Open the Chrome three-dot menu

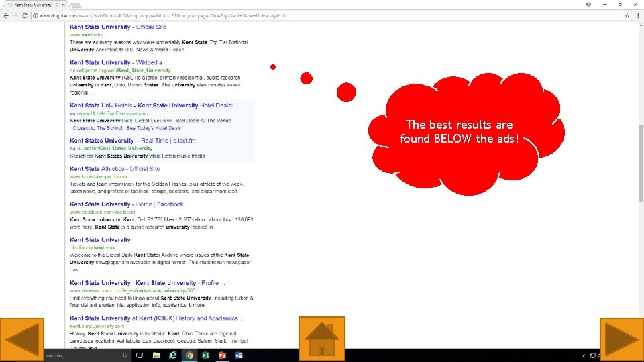pos(638,15)
